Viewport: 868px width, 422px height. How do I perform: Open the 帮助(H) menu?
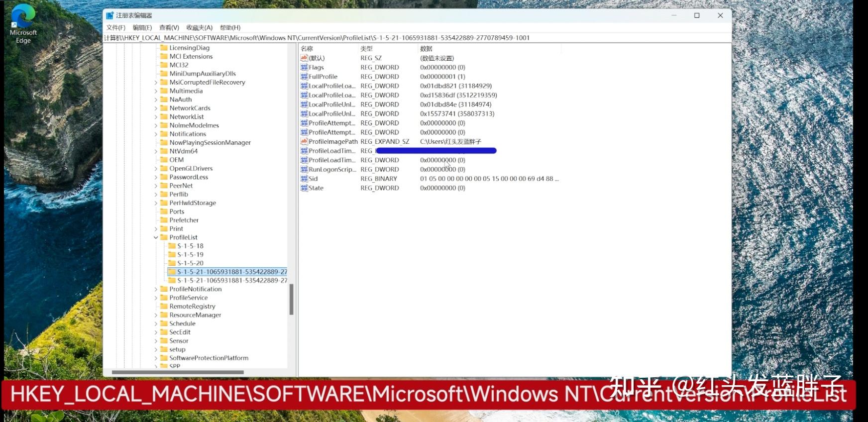[x=230, y=28]
